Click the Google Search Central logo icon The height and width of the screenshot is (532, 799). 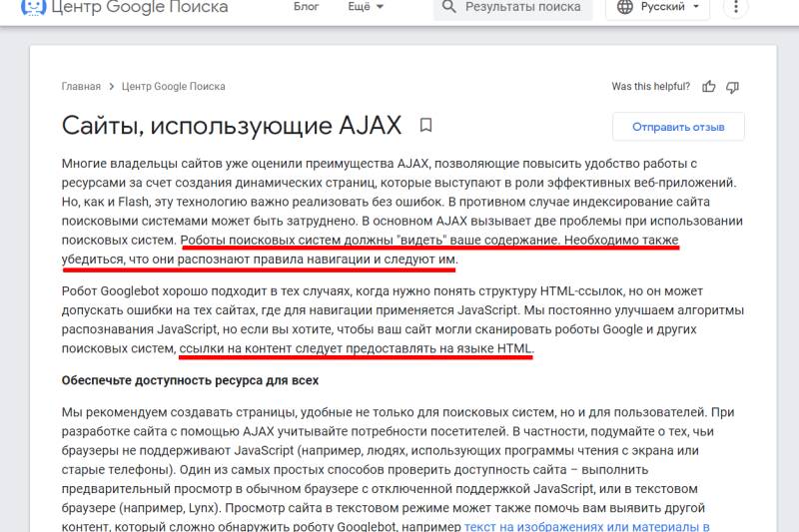coord(33,7)
